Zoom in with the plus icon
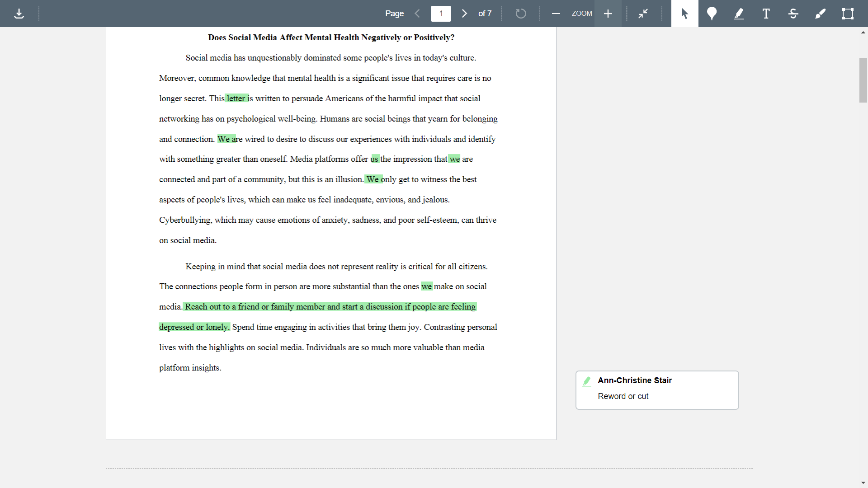Viewport: 868px width, 488px height. pos(608,14)
